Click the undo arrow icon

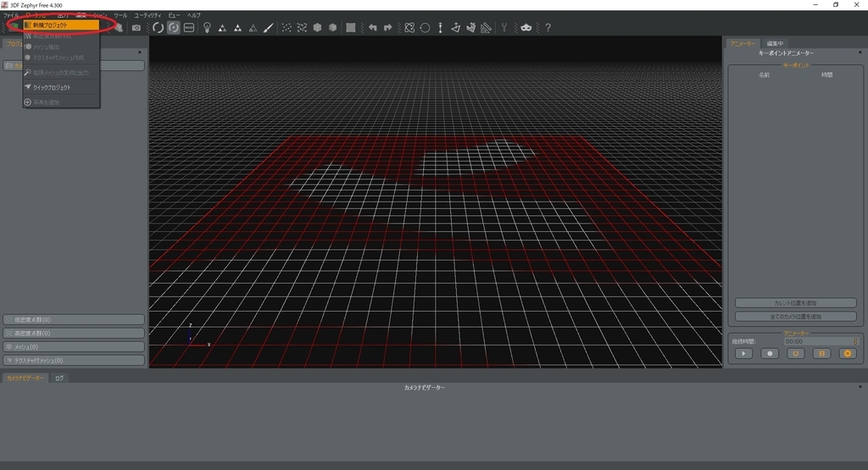(x=373, y=28)
